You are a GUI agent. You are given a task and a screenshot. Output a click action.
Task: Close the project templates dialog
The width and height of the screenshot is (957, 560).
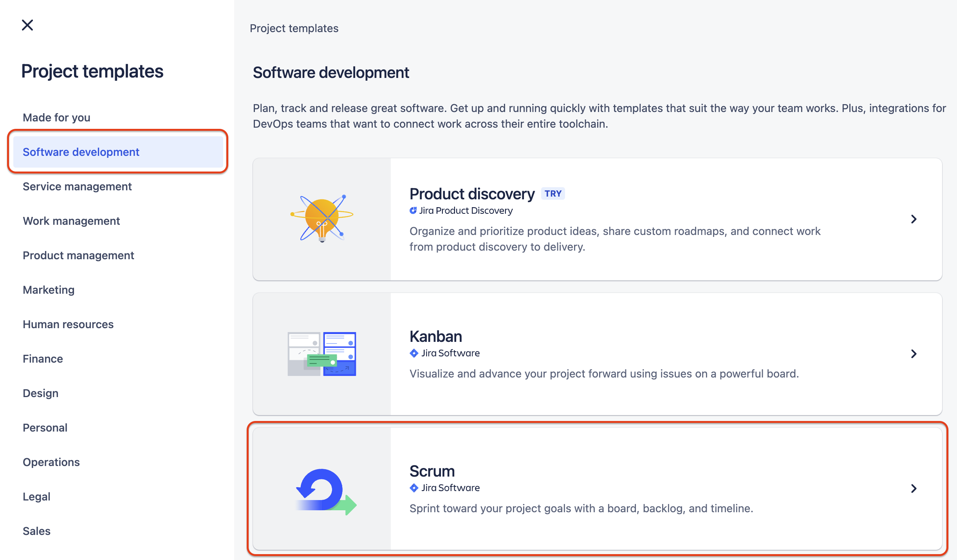pos(27,25)
